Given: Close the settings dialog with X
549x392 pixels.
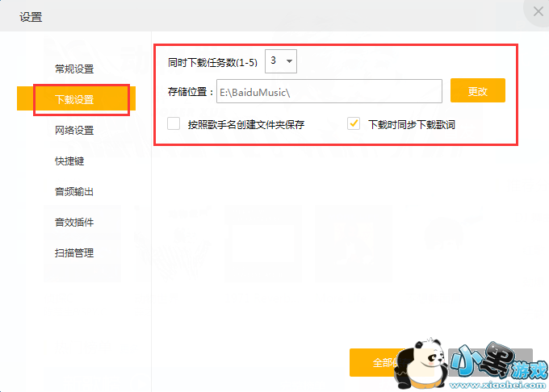Looking at the screenshot, I should pos(539,11).
